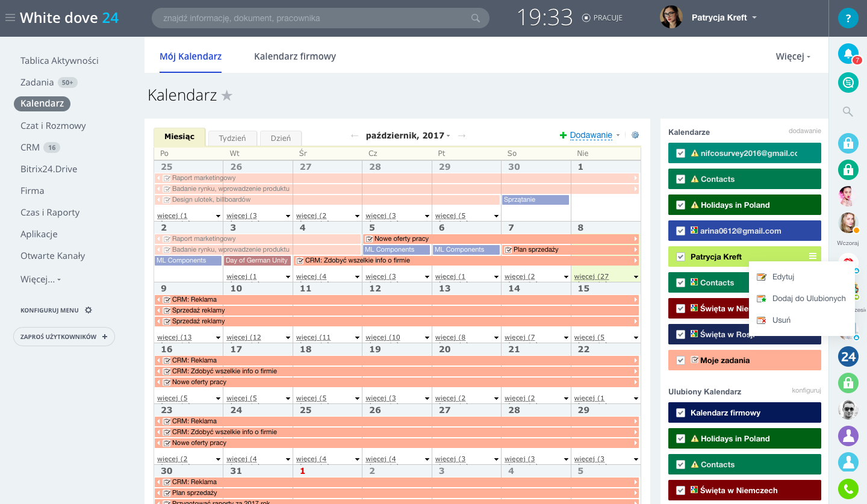Toggle the Moje zadania calendar checkbox

pyautogui.click(x=680, y=361)
